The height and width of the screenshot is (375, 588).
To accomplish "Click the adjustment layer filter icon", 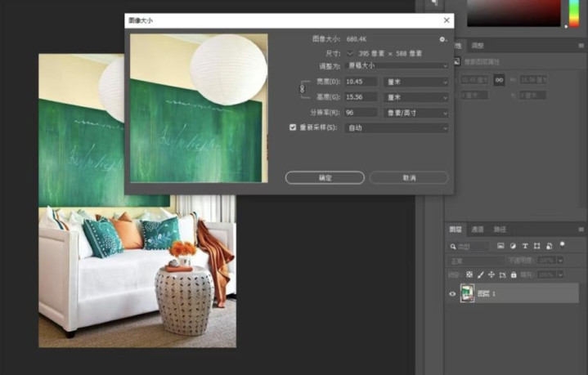I will [x=513, y=246].
